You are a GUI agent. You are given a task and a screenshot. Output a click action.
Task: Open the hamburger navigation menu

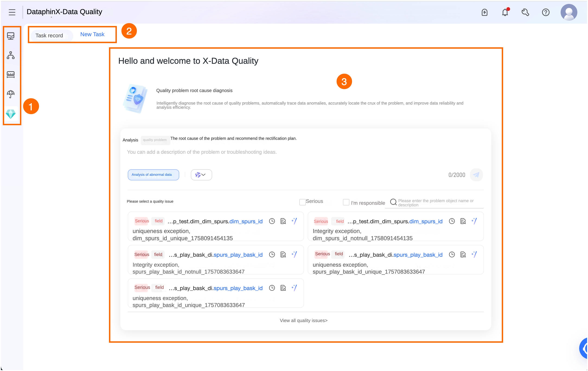[x=12, y=12]
